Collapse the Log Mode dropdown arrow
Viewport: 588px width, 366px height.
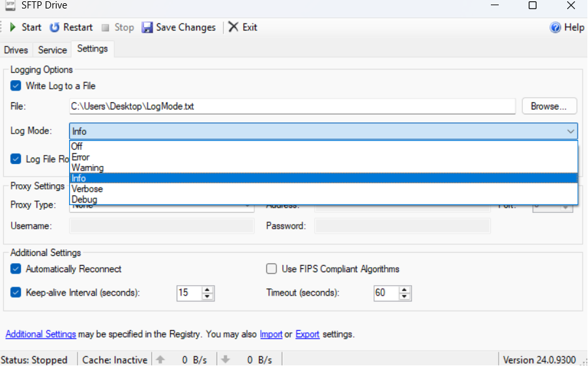tap(570, 132)
